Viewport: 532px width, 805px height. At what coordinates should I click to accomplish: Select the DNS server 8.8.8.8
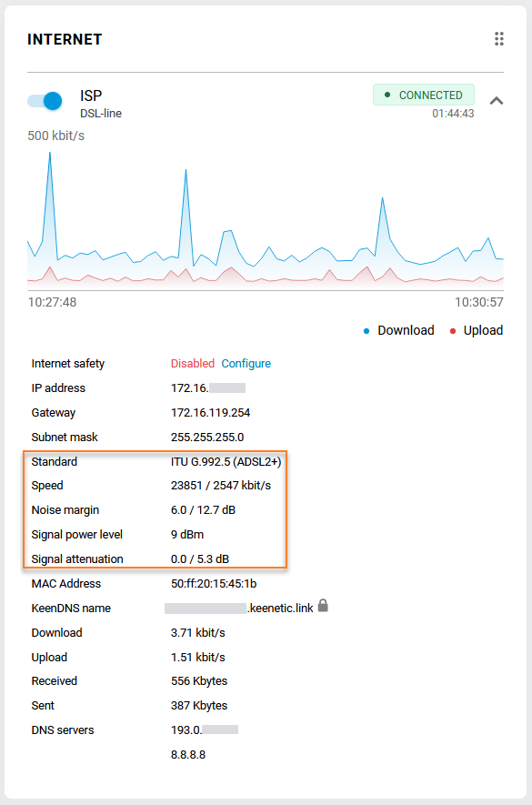tap(188, 755)
